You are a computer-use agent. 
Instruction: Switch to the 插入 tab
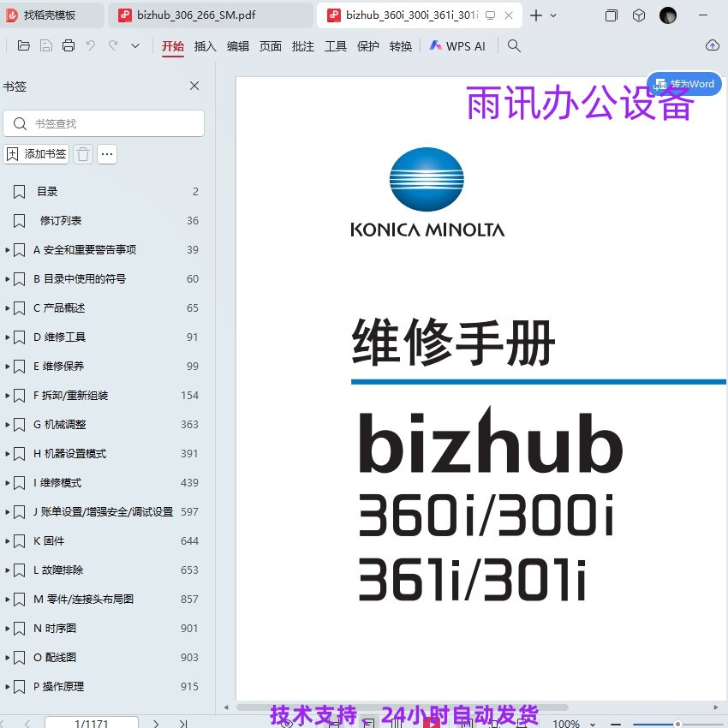point(206,46)
